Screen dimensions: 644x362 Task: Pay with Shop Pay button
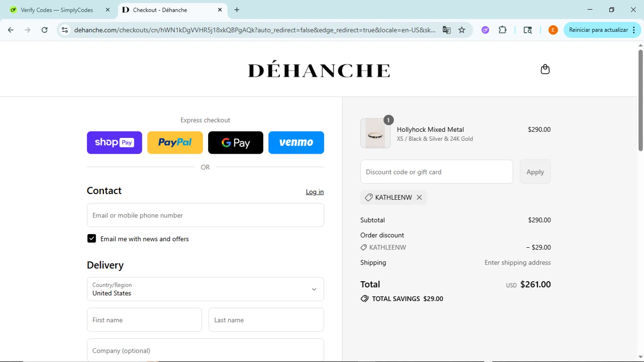click(x=114, y=143)
